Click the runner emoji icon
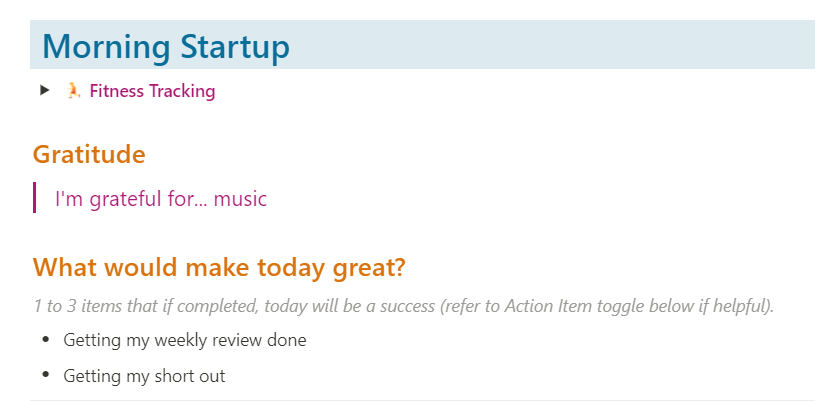 (x=73, y=91)
